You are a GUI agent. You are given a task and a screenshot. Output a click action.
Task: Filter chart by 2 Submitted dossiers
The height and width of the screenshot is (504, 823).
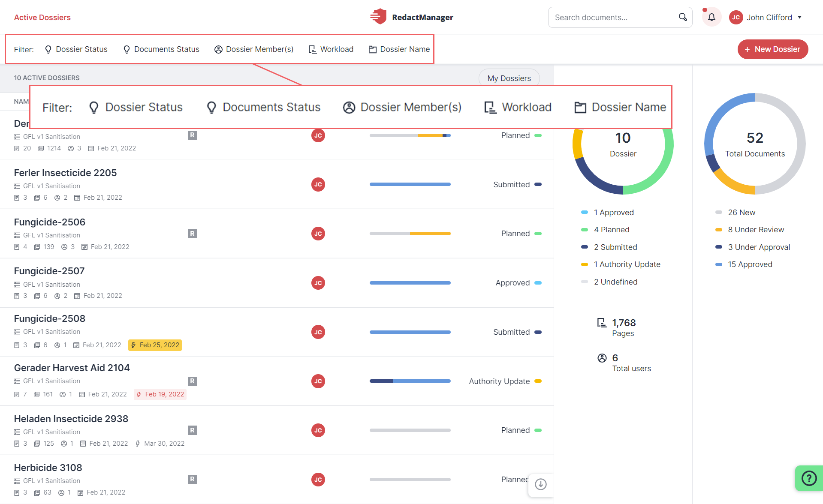tap(609, 247)
